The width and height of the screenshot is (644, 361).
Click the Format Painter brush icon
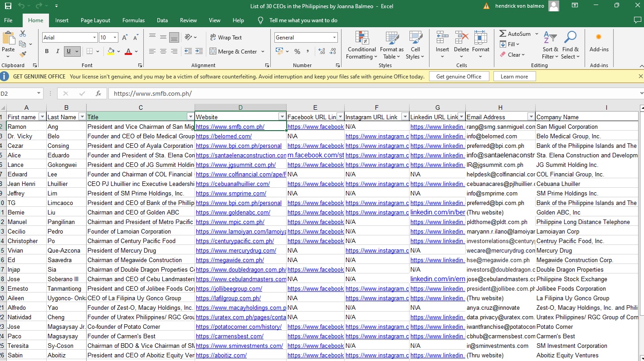coord(22,54)
